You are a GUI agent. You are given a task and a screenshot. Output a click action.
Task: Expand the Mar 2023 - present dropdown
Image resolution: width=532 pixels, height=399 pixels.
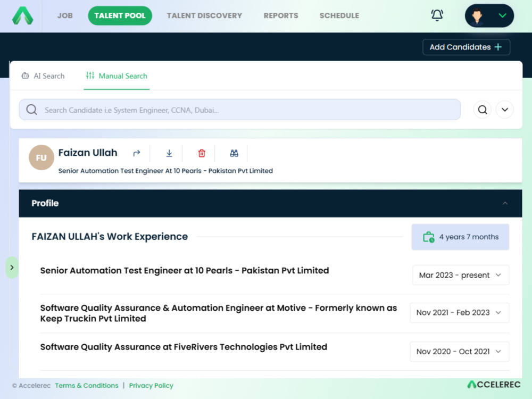tap(460, 275)
